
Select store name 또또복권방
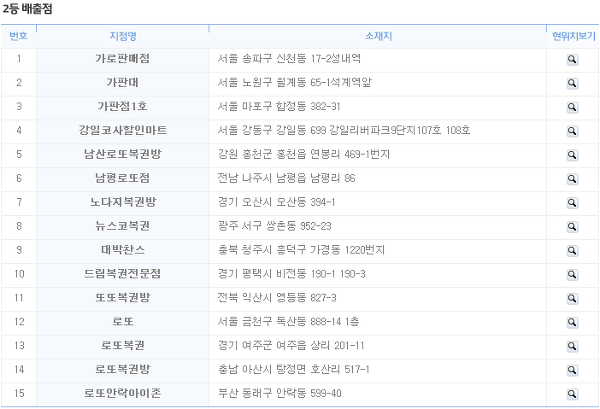coord(122,298)
